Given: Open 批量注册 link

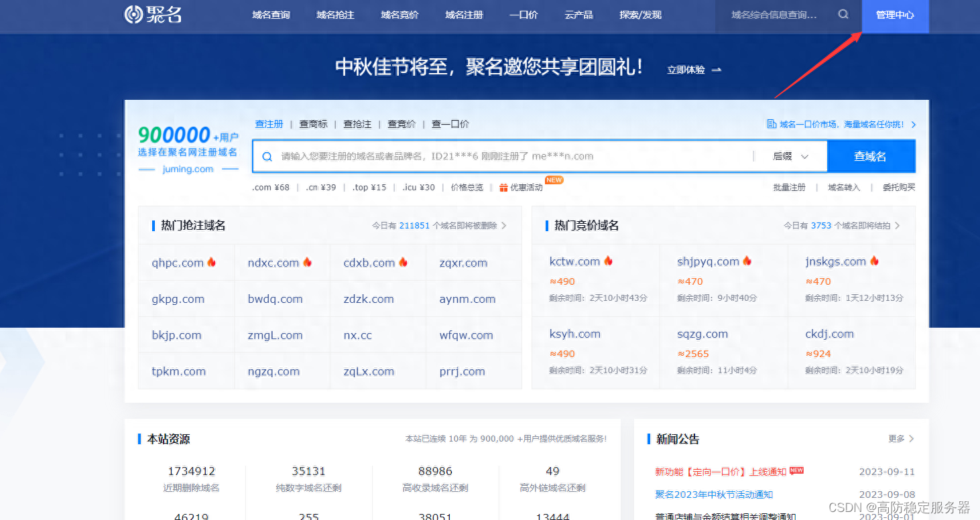Looking at the screenshot, I should coord(789,188).
